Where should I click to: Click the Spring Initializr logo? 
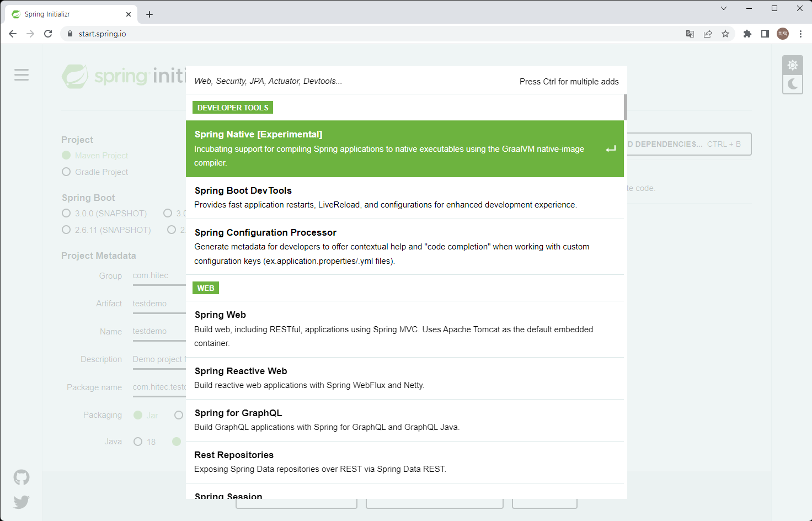pos(124,76)
